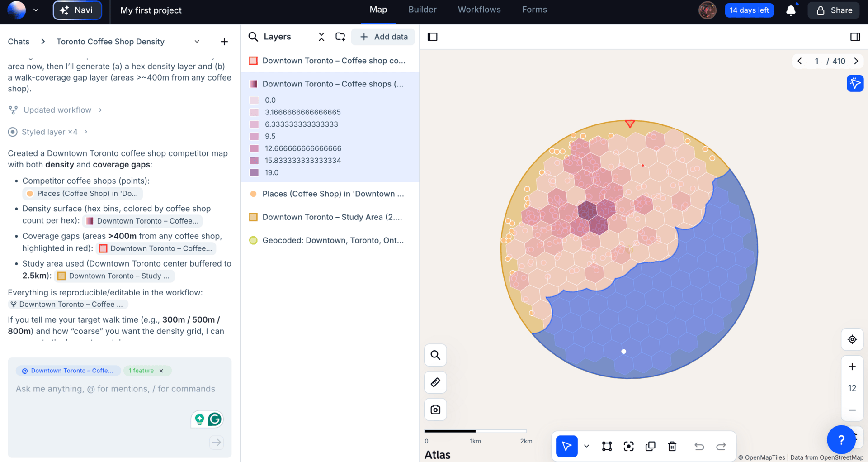
Task: Click the delete trash icon in toolbar
Action: coord(672,447)
